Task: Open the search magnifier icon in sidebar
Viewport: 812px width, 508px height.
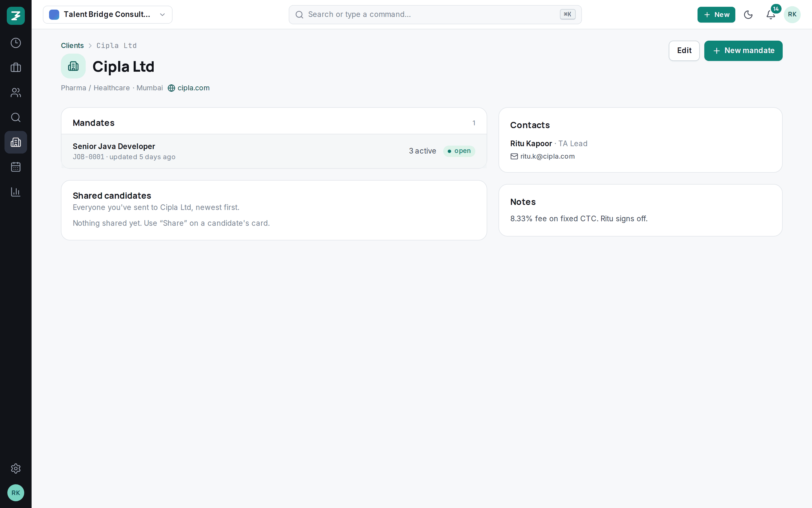Action: (16, 117)
